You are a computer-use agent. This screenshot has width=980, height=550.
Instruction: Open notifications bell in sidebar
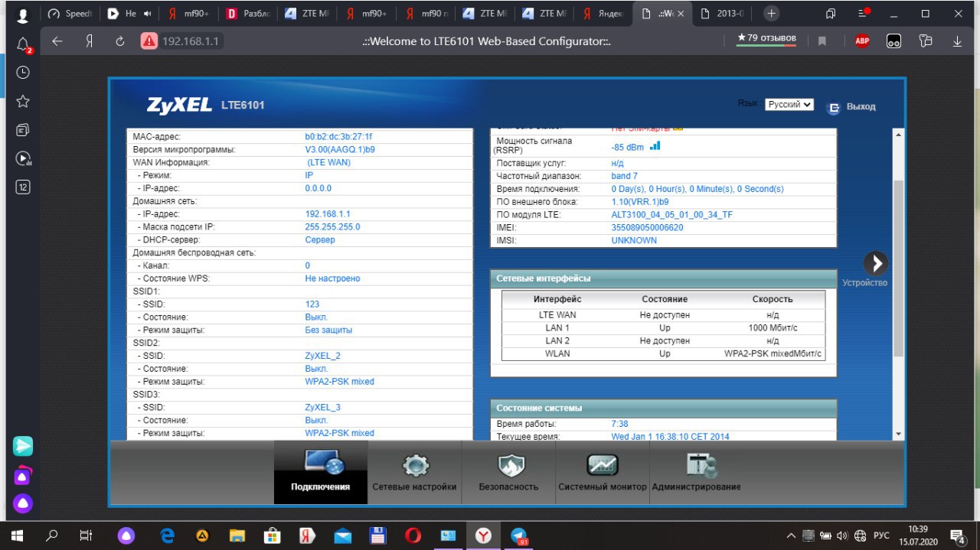click(x=23, y=44)
